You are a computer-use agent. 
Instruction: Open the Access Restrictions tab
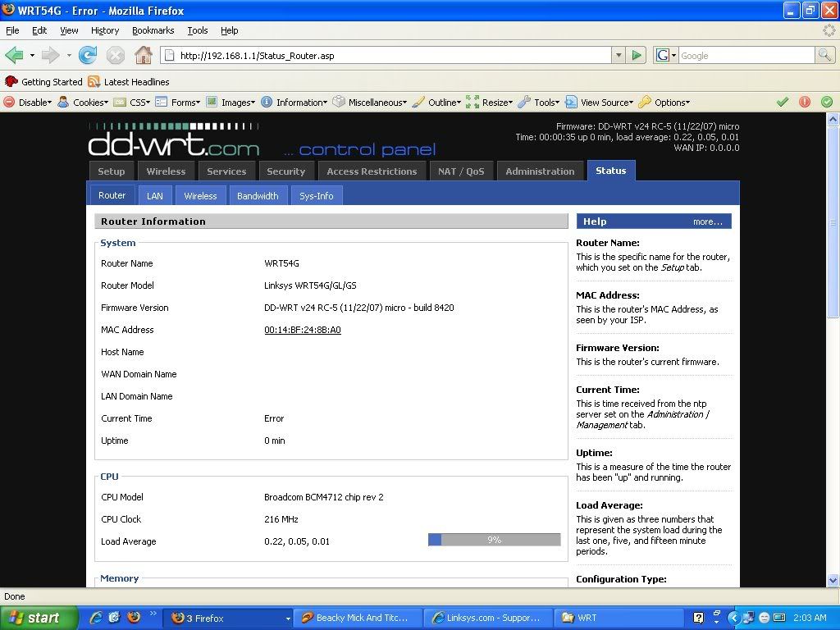pyautogui.click(x=372, y=171)
